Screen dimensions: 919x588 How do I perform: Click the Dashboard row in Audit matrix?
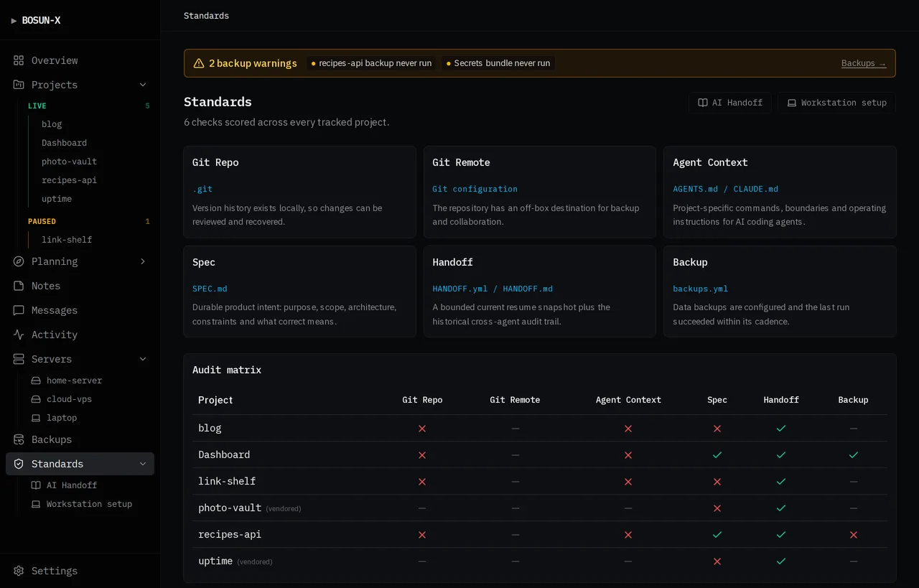(x=540, y=454)
